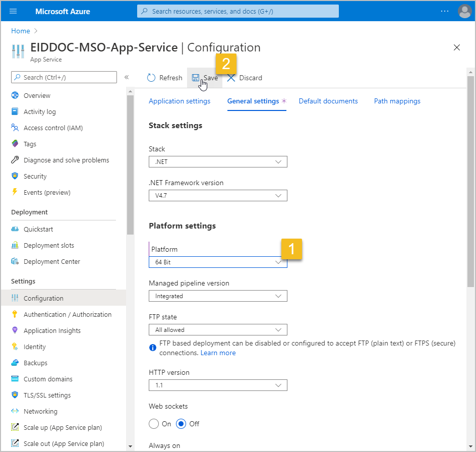Turn Web sockets On

tap(154, 424)
